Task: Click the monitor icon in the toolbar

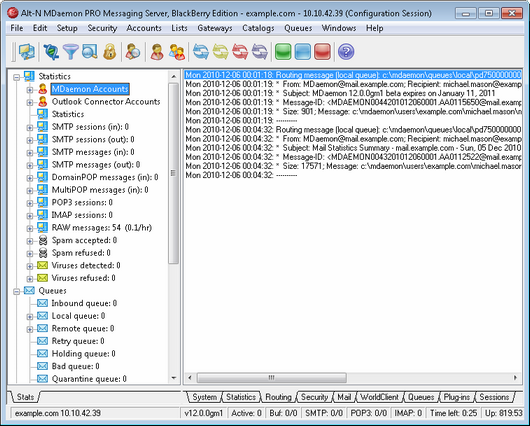Action: [x=27, y=52]
